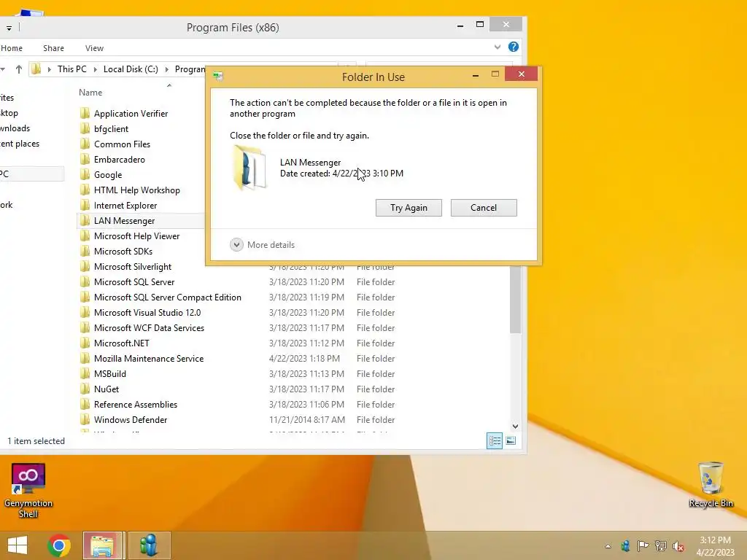The height and width of the screenshot is (560, 747).
Task: Select the Microsoft SDKs folder icon
Action: 85,251
